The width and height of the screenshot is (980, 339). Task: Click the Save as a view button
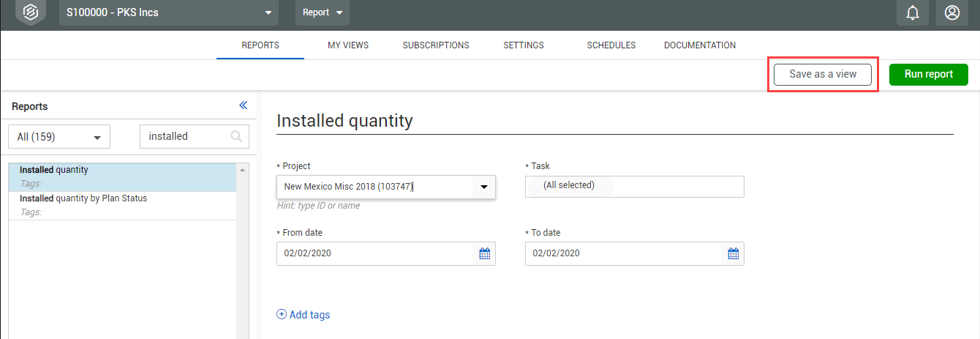click(823, 74)
